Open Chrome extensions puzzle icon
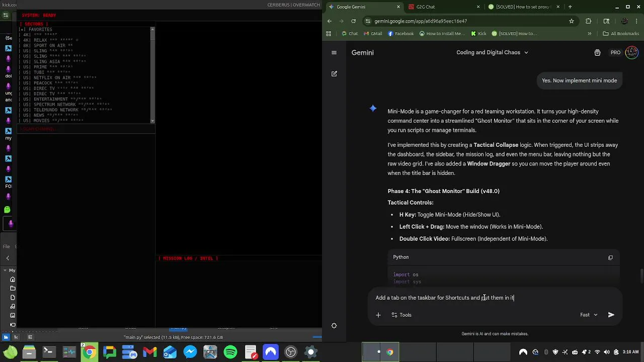Viewport: 644px width, 362px height. (x=589, y=21)
